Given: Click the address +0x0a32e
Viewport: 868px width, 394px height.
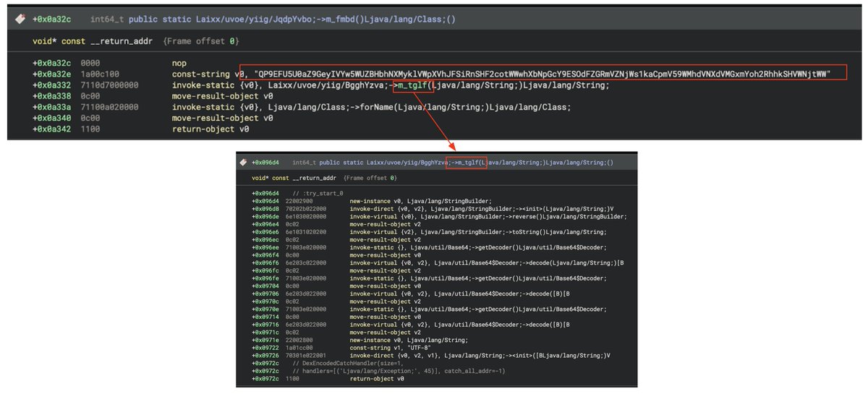Looking at the screenshot, I should pyautogui.click(x=52, y=74).
